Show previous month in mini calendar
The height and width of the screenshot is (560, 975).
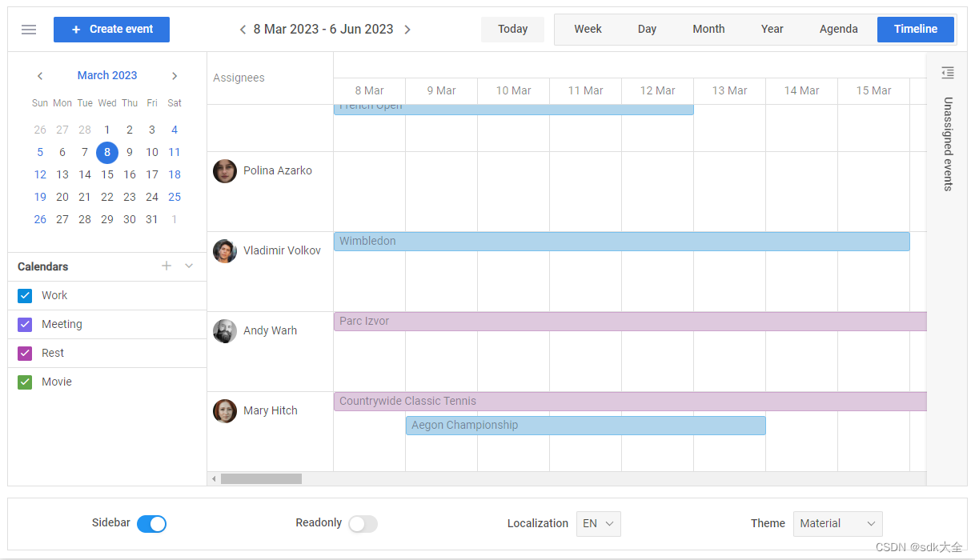coord(40,76)
